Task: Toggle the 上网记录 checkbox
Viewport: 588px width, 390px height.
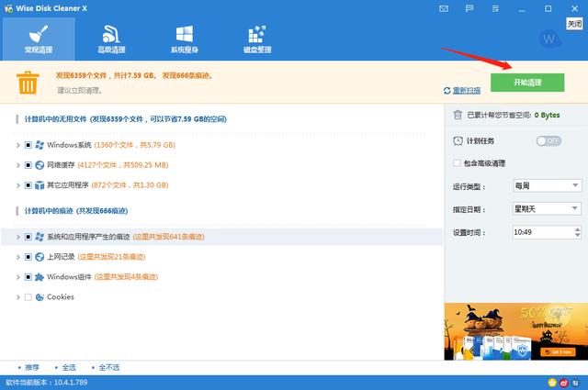Action: point(28,257)
